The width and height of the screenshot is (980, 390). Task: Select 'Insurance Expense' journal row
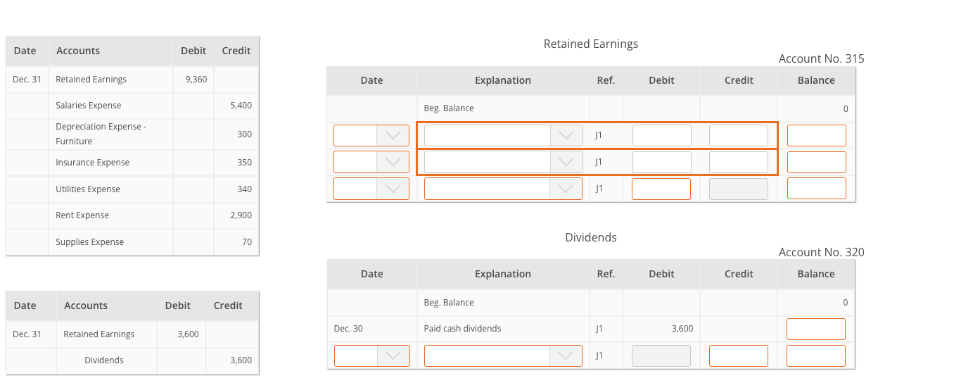[132, 163]
